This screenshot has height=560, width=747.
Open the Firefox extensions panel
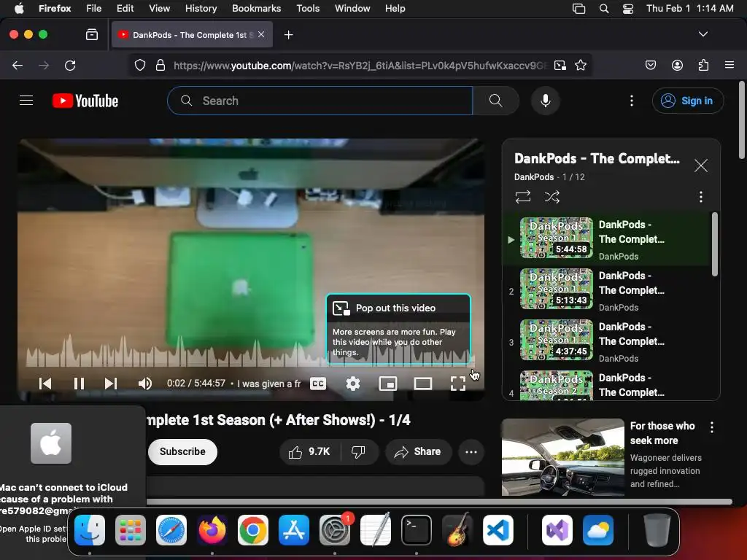click(704, 65)
